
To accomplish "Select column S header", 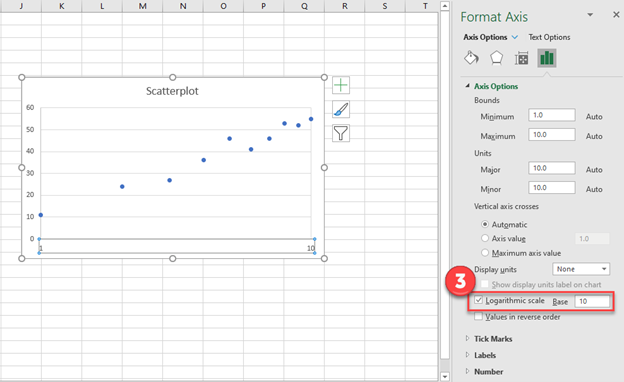I will [385, 6].
